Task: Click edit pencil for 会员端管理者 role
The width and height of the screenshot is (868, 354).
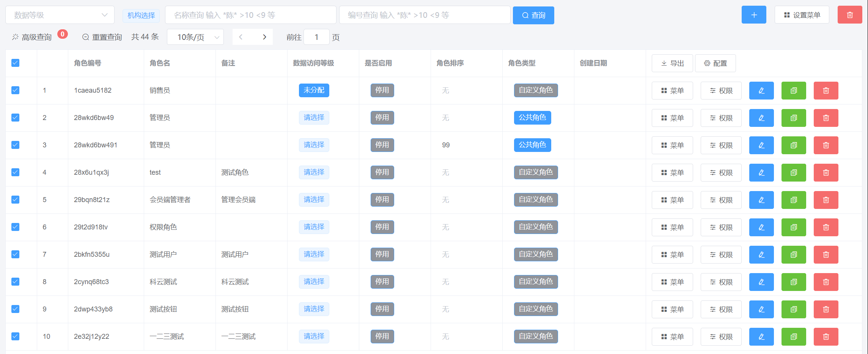Action: (761, 200)
